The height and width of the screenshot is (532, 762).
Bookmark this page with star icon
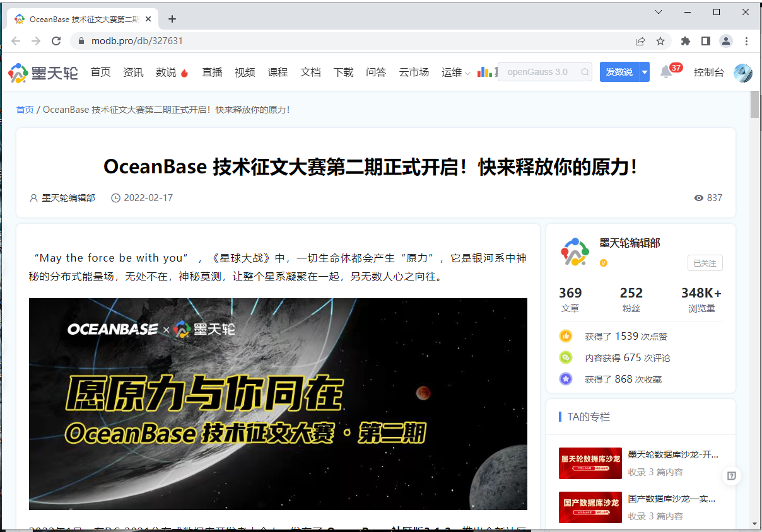click(660, 41)
